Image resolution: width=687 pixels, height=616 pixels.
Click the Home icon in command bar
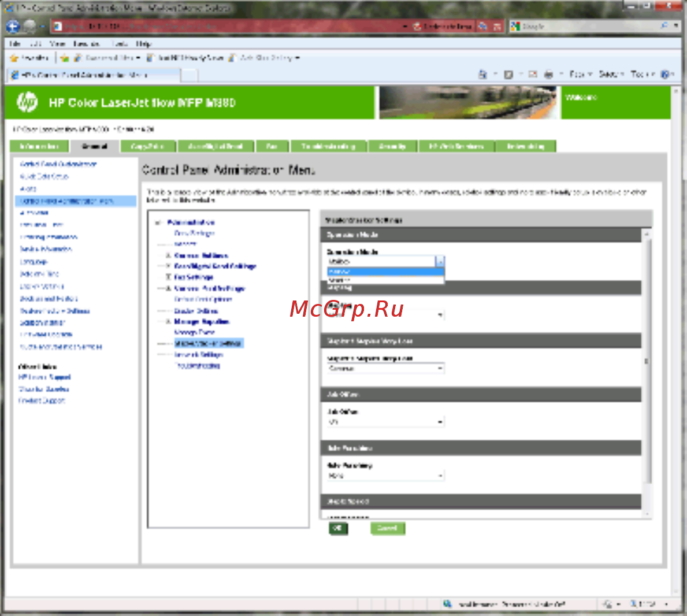click(x=482, y=75)
